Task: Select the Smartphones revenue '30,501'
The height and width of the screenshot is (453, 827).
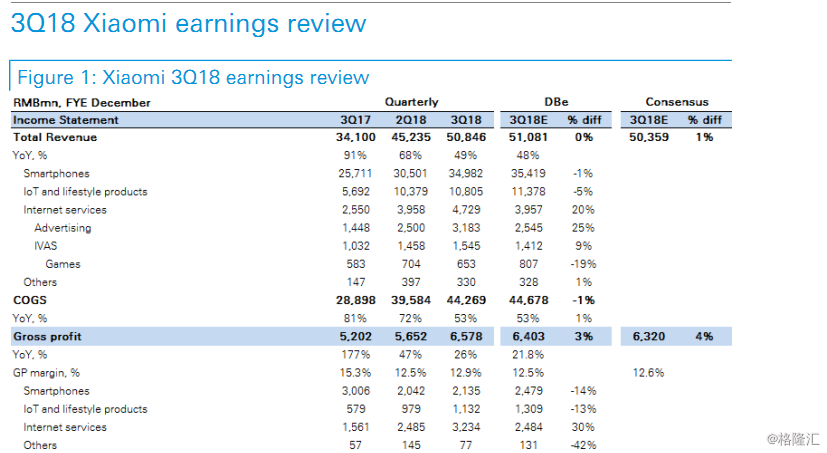Action: point(411,174)
